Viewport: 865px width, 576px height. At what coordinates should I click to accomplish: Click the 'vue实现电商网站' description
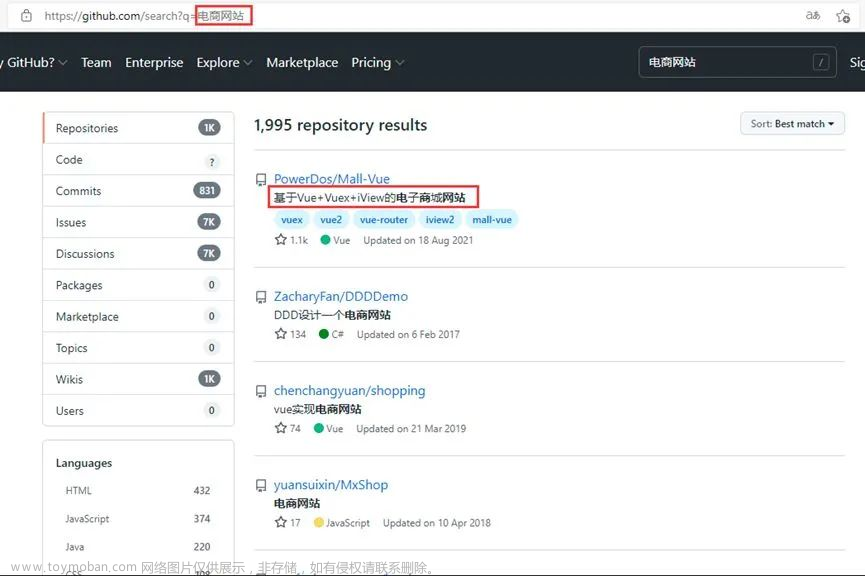(x=318, y=409)
